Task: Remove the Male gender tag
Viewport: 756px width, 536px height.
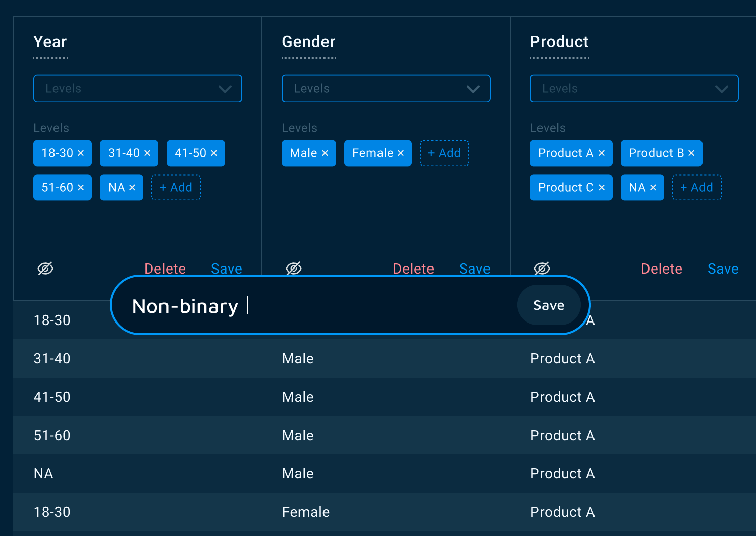Action: 325,153
